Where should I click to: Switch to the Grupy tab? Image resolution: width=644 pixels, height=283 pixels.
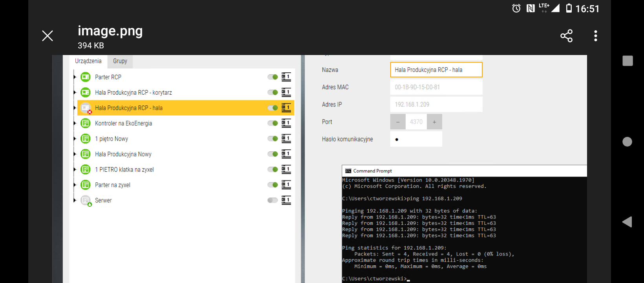click(x=120, y=61)
